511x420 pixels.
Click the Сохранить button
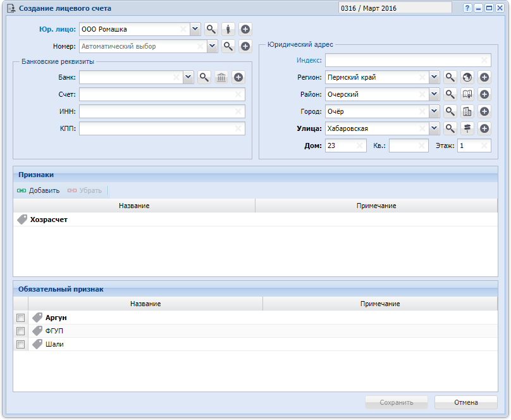pos(397,402)
